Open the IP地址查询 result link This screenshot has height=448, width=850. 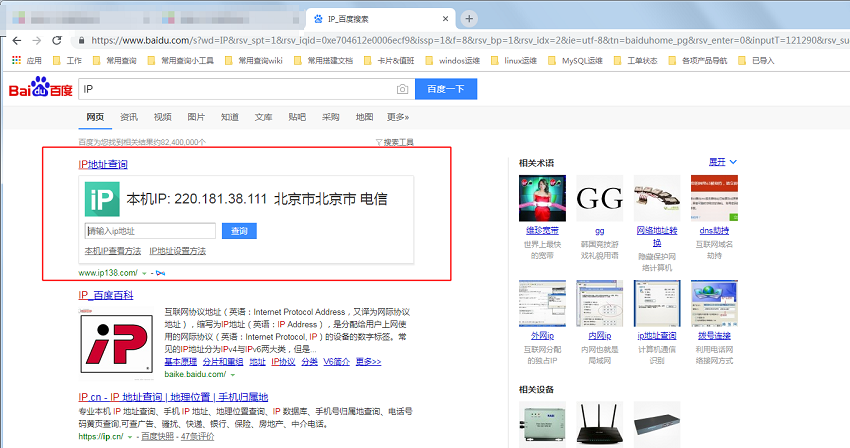tap(103, 164)
